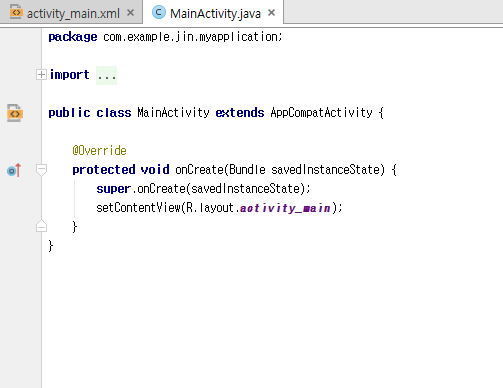This screenshot has height=388, width=503.
Task: Collapse the onCreate method fold marker
Action: pyautogui.click(x=41, y=170)
